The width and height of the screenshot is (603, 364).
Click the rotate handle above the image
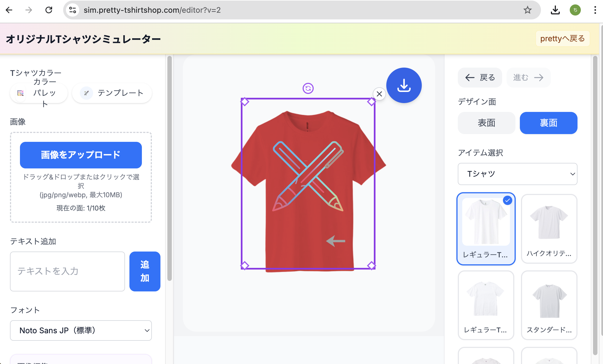pos(308,88)
